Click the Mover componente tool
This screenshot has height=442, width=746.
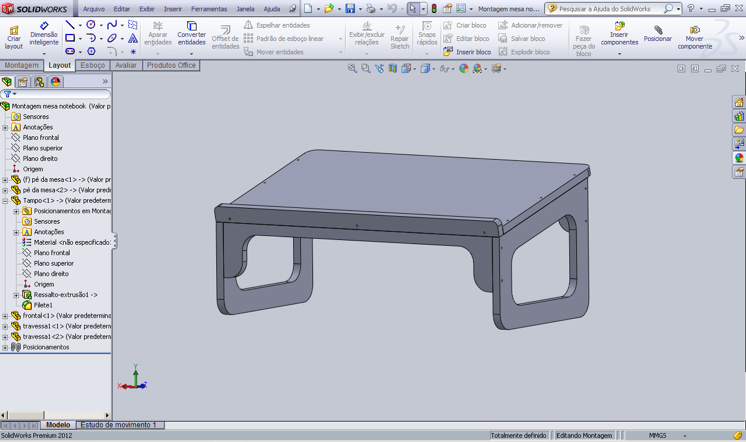[x=695, y=38]
